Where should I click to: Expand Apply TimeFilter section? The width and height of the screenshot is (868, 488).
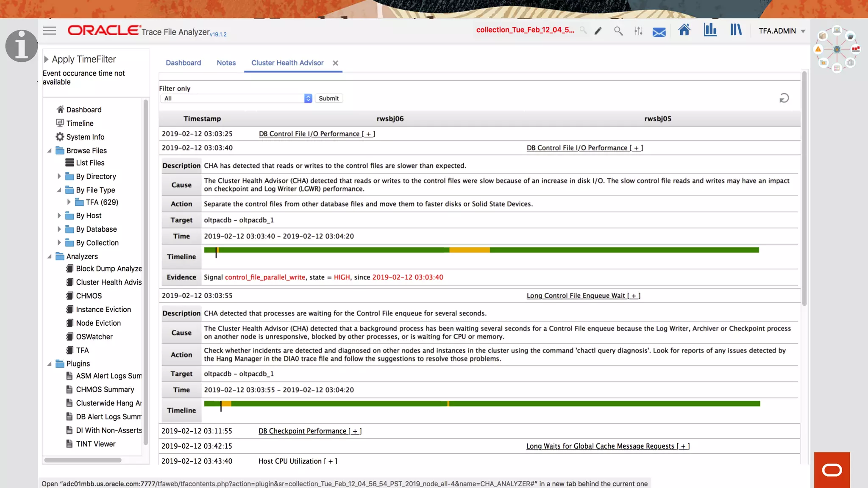click(x=46, y=59)
